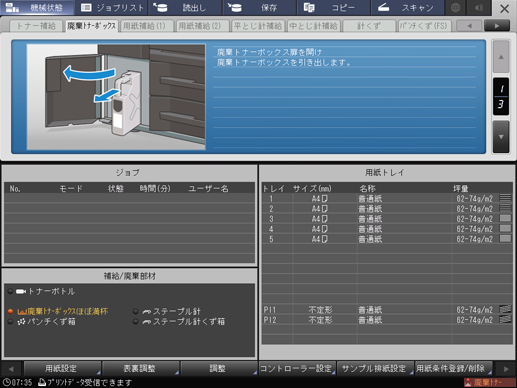This screenshot has height=388, width=517.
Task: Click the punch scrap box icon
Action: [21, 321]
